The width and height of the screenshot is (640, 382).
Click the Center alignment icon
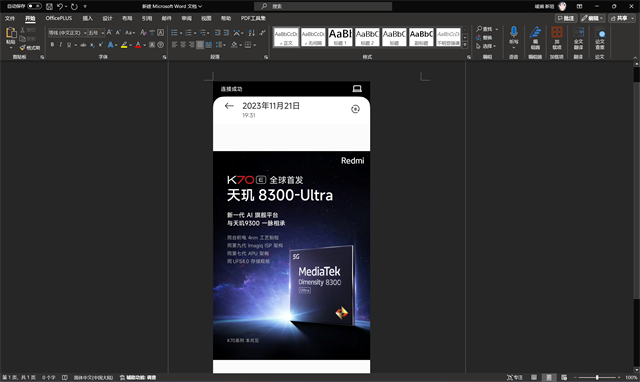[183, 45]
